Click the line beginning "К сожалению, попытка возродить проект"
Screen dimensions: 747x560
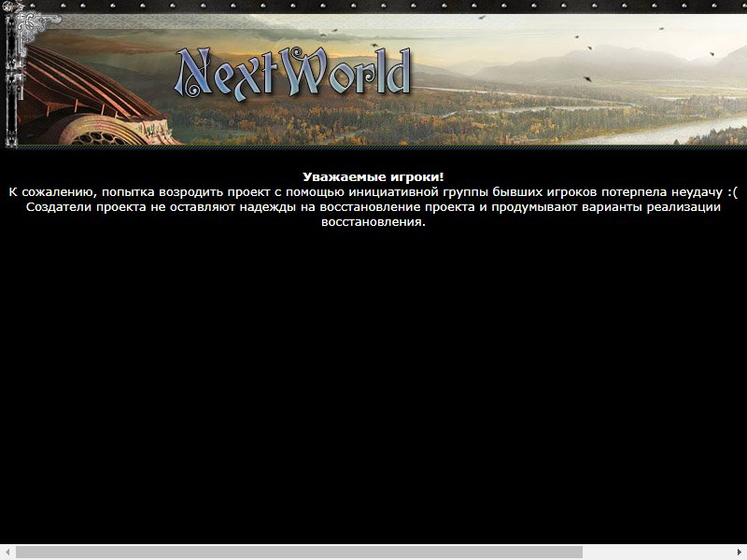click(x=373, y=192)
